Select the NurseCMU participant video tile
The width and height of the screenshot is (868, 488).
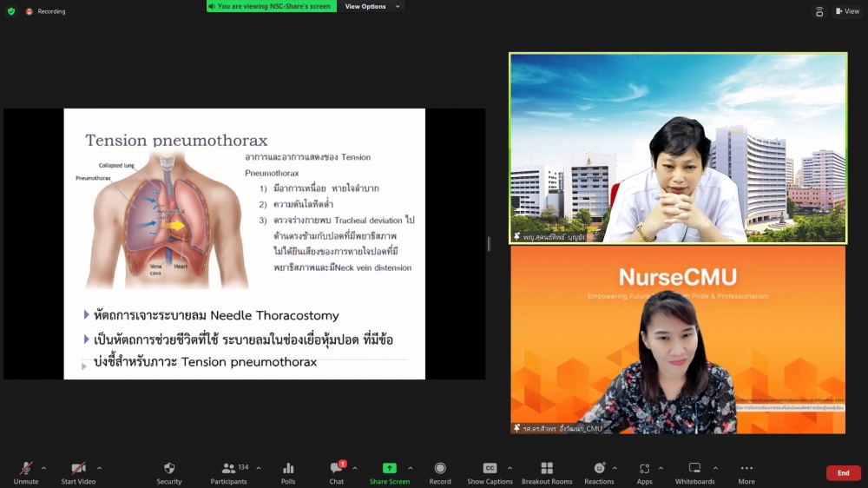pyautogui.click(x=678, y=340)
